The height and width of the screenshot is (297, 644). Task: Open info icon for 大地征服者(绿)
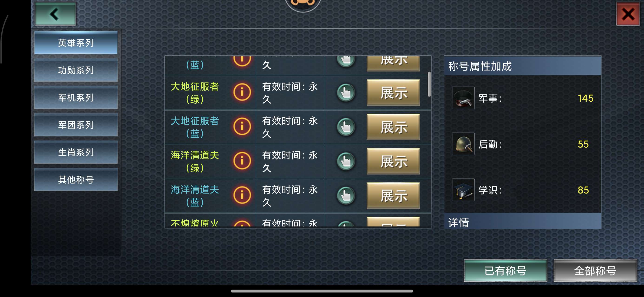242,92
